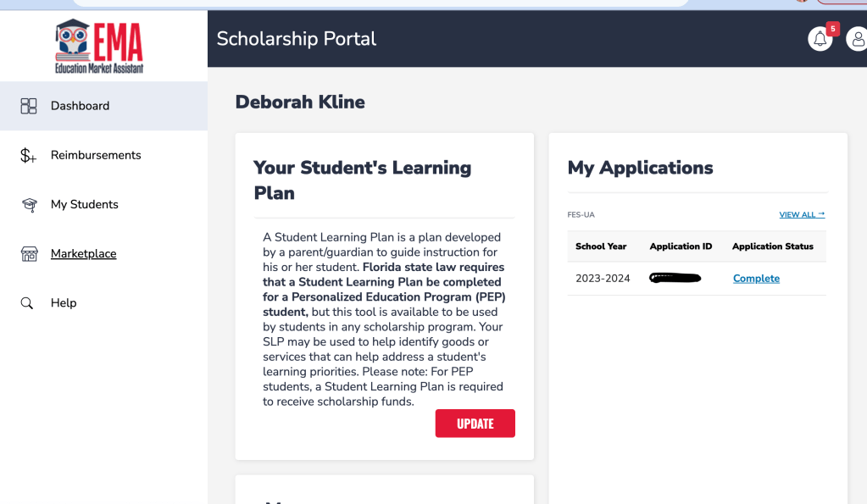Select Help in the sidebar
Screen dimensions: 867x504
click(x=64, y=302)
